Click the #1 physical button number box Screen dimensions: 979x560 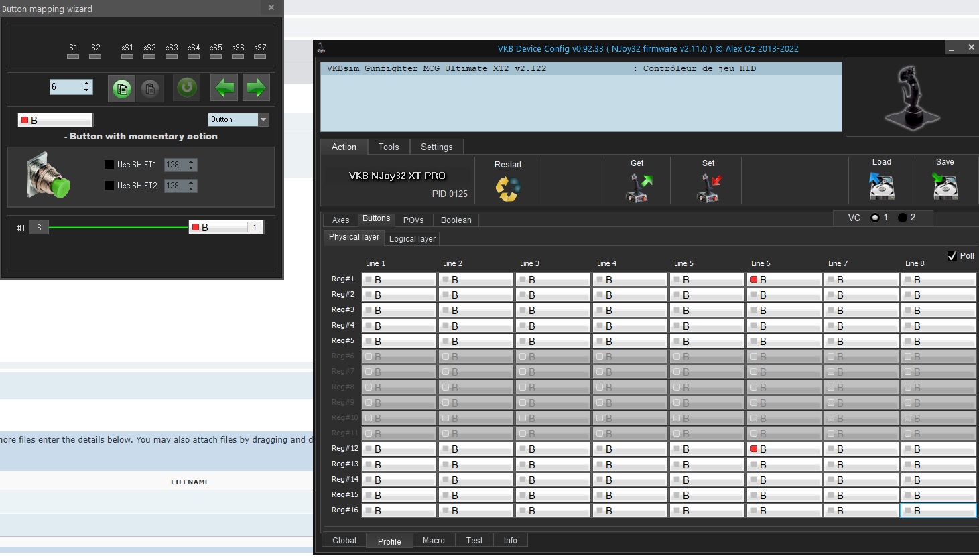(x=39, y=228)
